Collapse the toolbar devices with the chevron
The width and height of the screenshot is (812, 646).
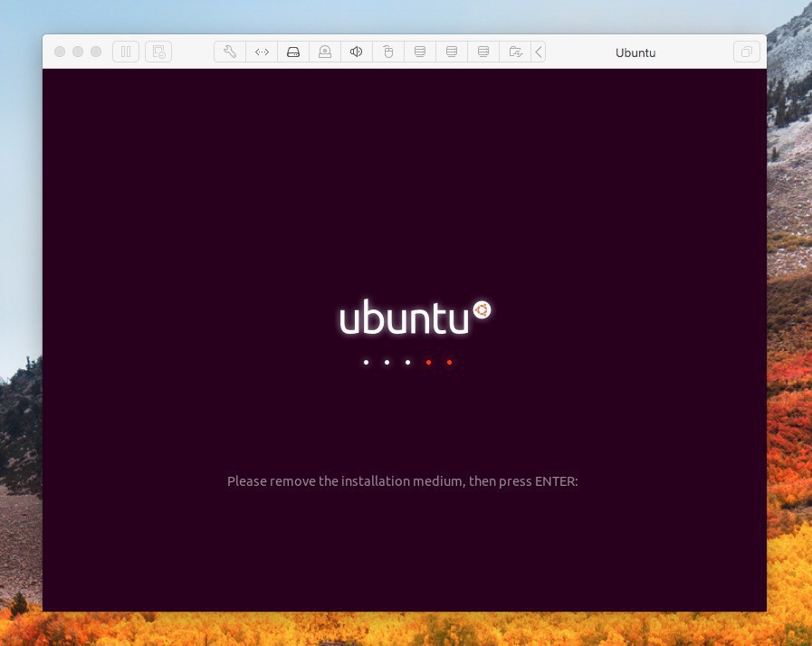(x=539, y=52)
